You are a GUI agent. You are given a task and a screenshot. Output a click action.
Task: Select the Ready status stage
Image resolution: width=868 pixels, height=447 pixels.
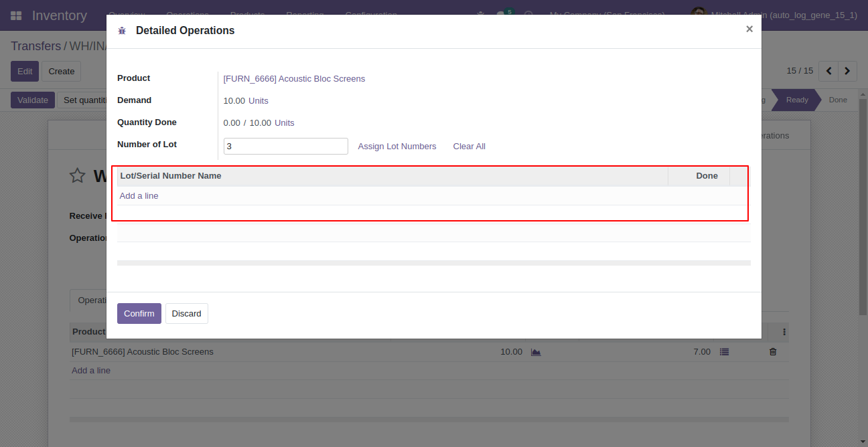click(x=796, y=100)
